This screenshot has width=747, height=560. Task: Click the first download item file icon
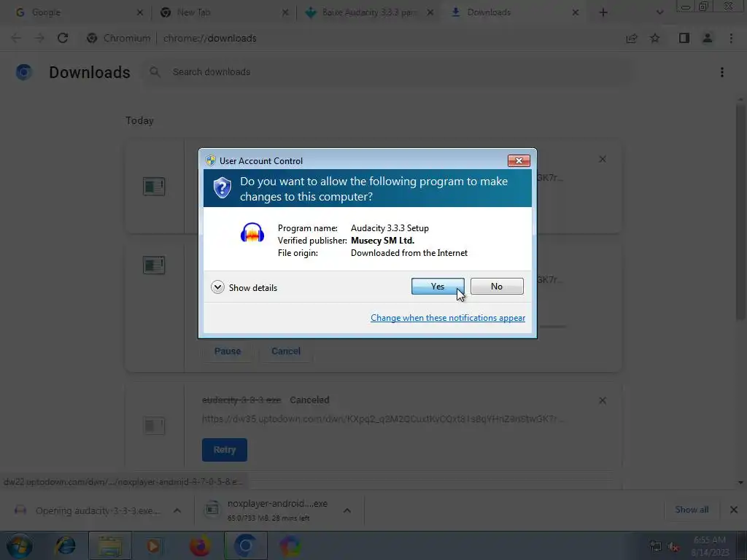pos(154,186)
